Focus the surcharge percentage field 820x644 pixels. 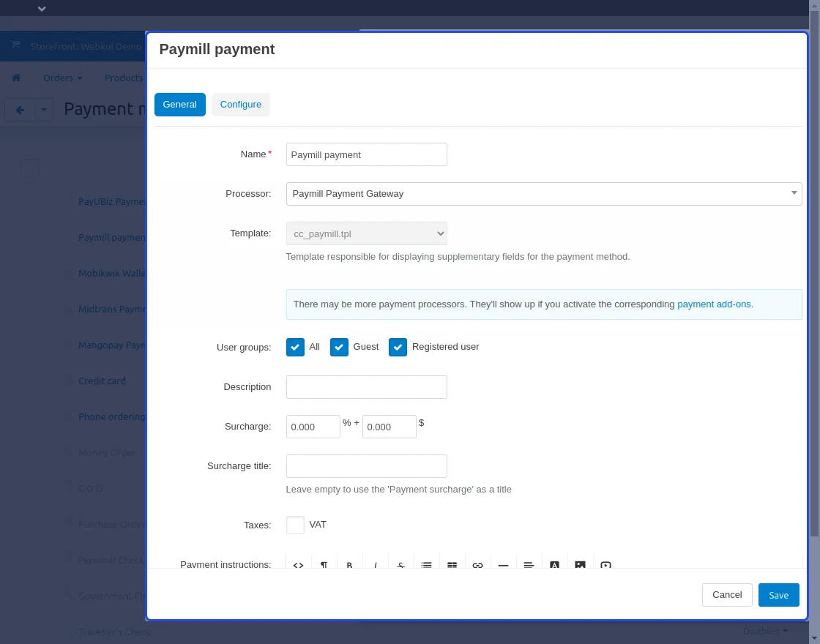tap(313, 427)
